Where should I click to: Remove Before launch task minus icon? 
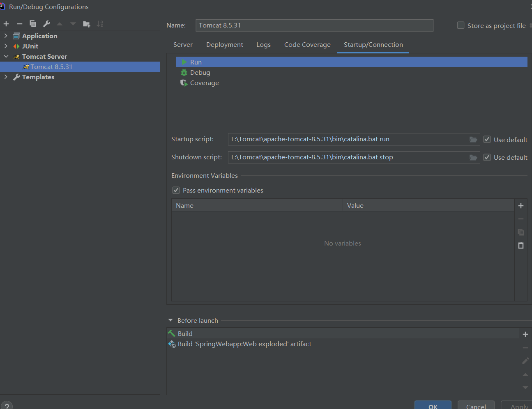(525, 348)
